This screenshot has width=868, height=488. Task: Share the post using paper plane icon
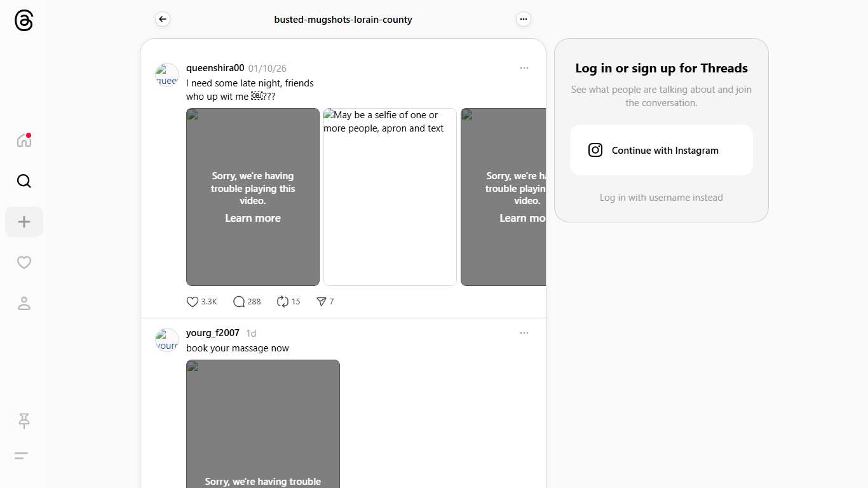click(322, 302)
